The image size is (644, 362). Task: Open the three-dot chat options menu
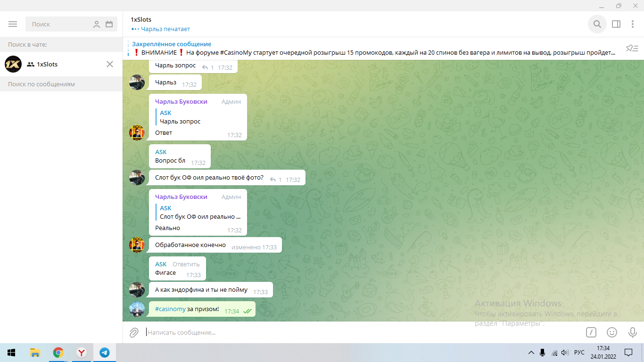point(633,24)
